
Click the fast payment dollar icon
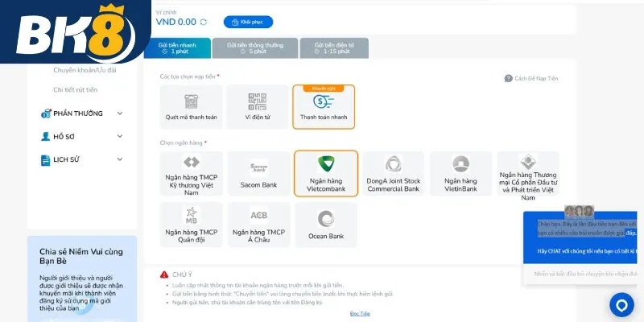pos(324,101)
